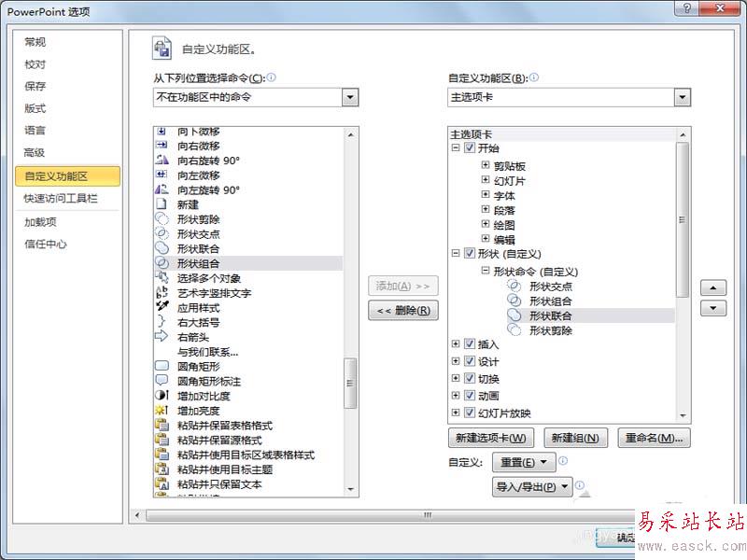Open the 校对 options page
Viewport: 747px width, 560px height.
pyautogui.click(x=35, y=64)
